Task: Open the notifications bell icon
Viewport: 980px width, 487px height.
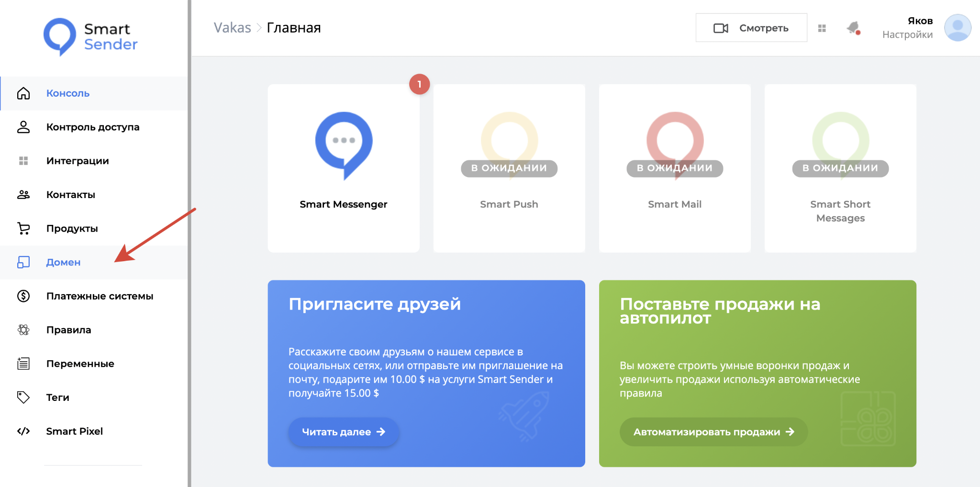Action: tap(853, 28)
